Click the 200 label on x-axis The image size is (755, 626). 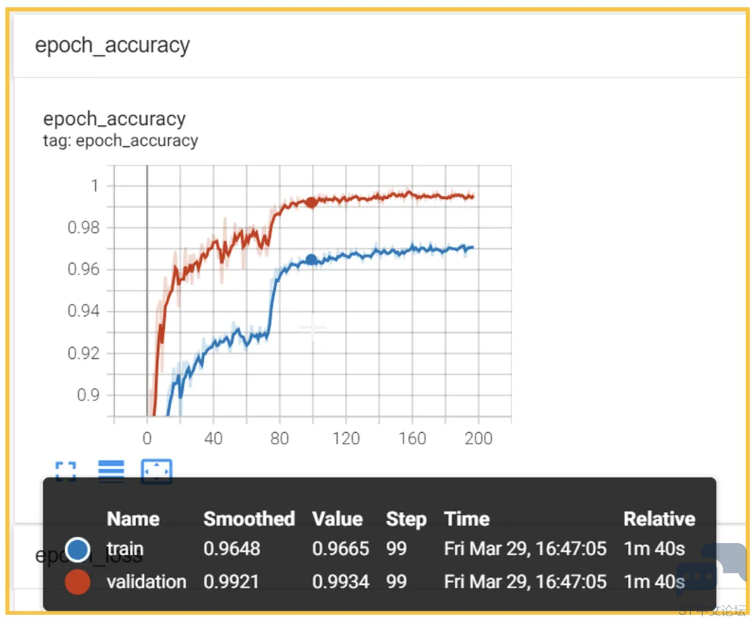478,438
